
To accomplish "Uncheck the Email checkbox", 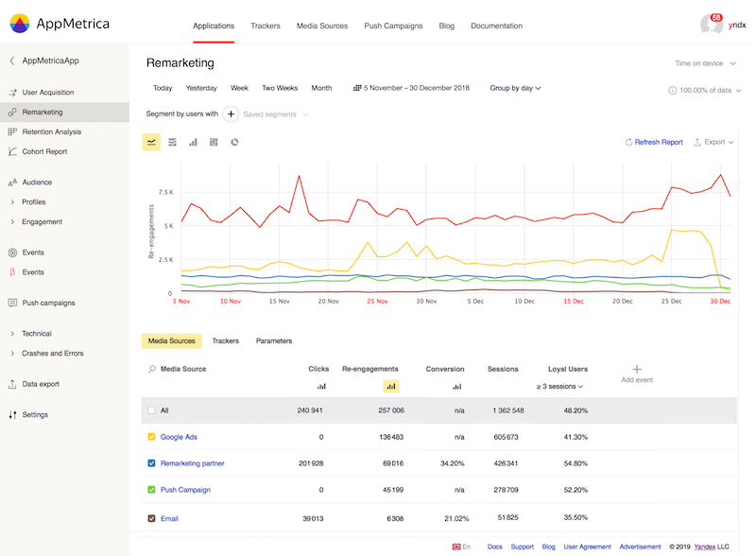I will pos(151,518).
